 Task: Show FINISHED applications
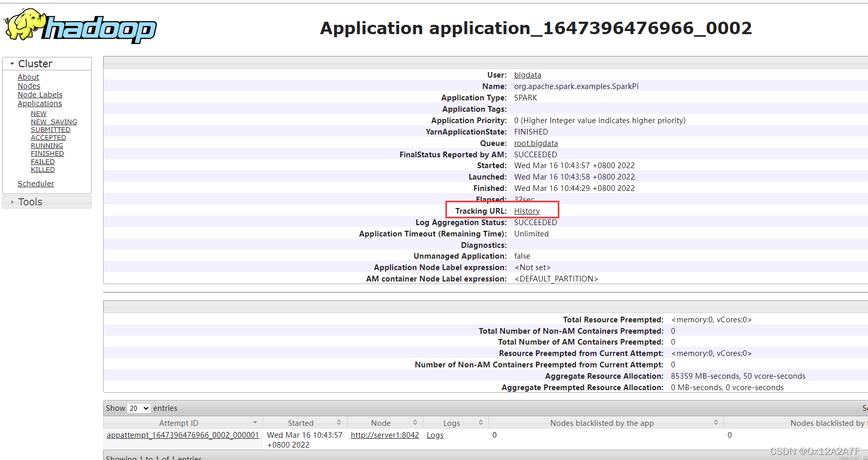tap(47, 154)
